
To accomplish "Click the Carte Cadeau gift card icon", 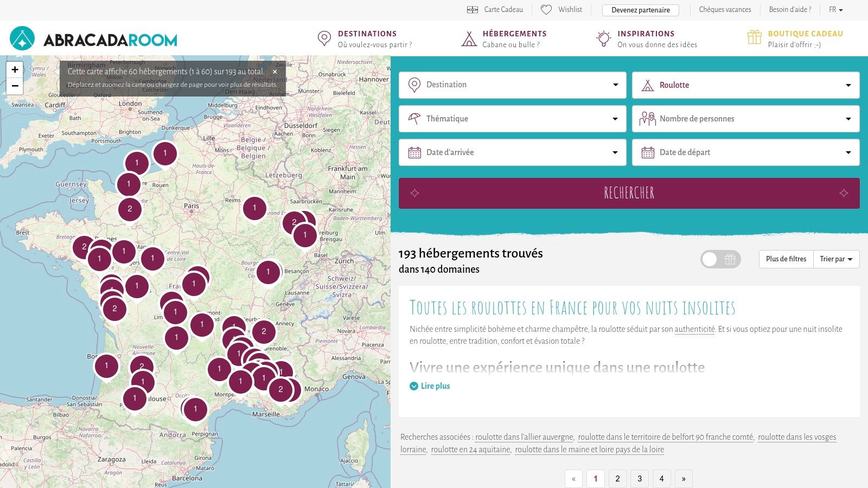I will pos(473,10).
